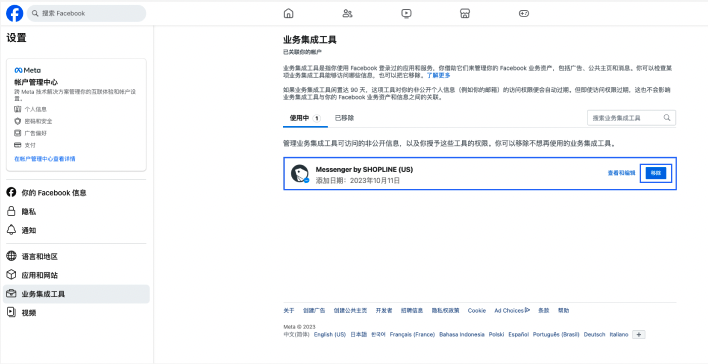Click the 移除 button for SHOPLINE
The width and height of the screenshot is (708, 364).
pyautogui.click(x=656, y=173)
